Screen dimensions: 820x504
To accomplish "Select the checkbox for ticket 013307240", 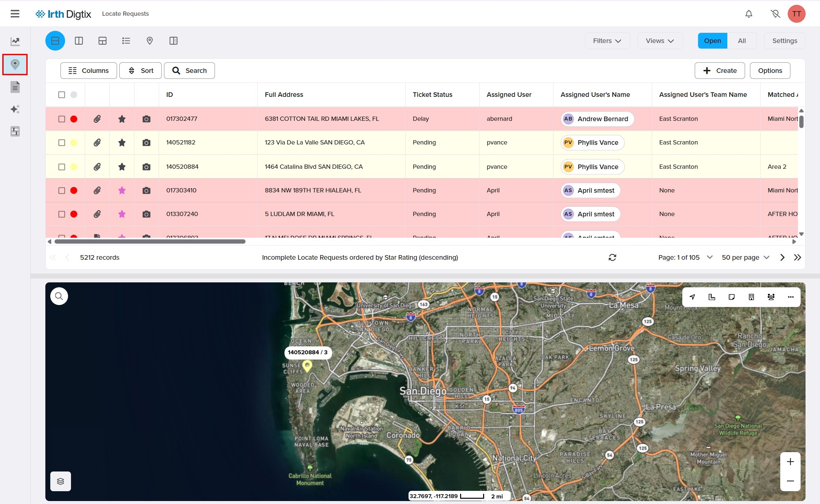I will (62, 214).
